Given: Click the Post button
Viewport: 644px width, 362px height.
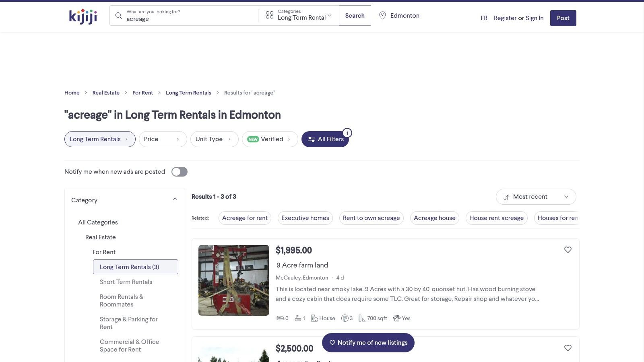Looking at the screenshot, I should pos(563,18).
